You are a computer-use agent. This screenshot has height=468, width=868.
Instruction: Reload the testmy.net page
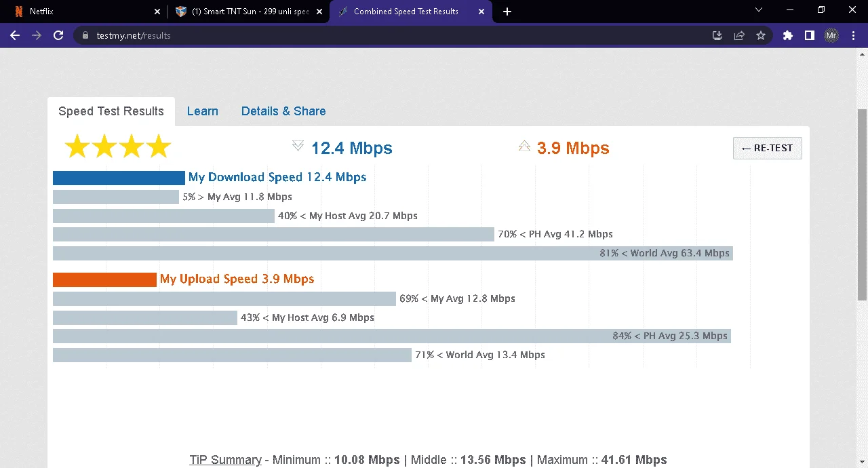click(x=58, y=35)
